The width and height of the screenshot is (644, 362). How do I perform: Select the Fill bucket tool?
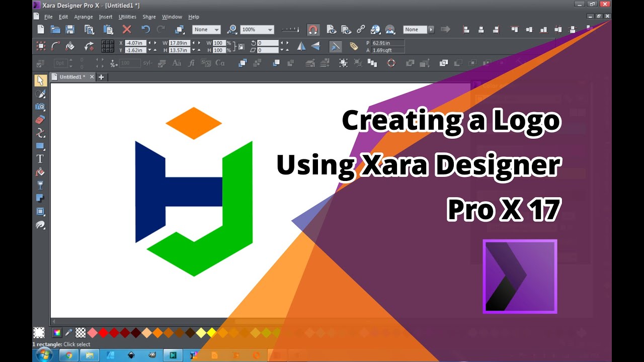point(40,172)
